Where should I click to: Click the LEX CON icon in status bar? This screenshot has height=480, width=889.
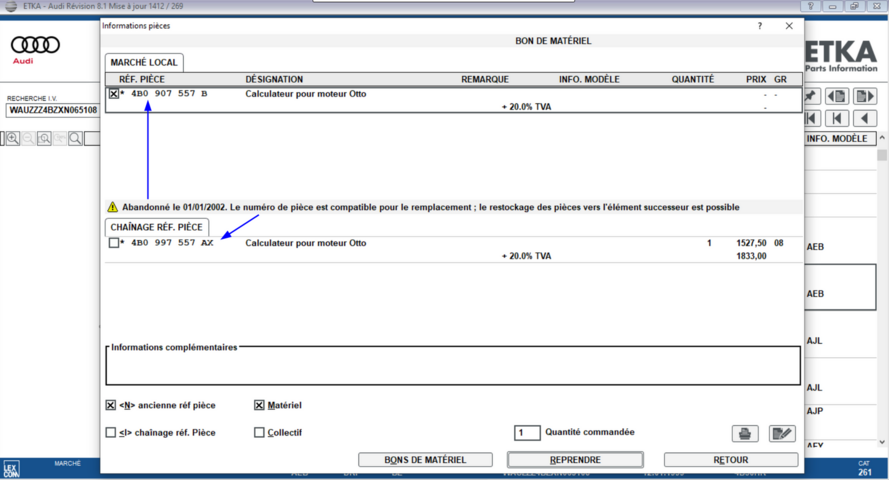coord(11,469)
